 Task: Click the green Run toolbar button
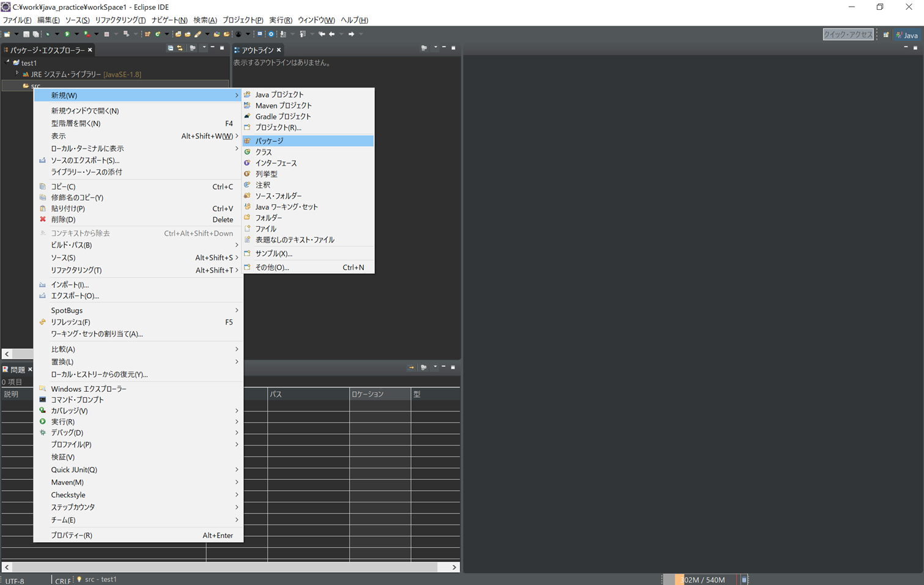pos(67,34)
